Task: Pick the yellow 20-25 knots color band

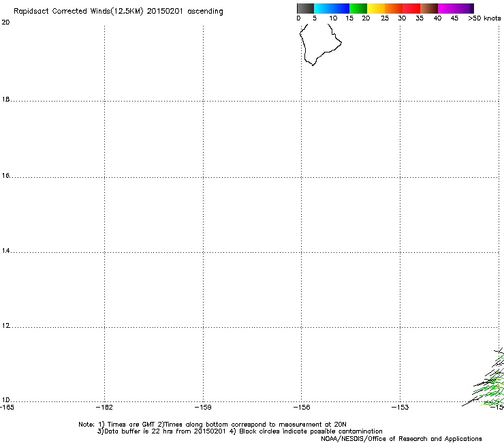Action: pos(376,8)
